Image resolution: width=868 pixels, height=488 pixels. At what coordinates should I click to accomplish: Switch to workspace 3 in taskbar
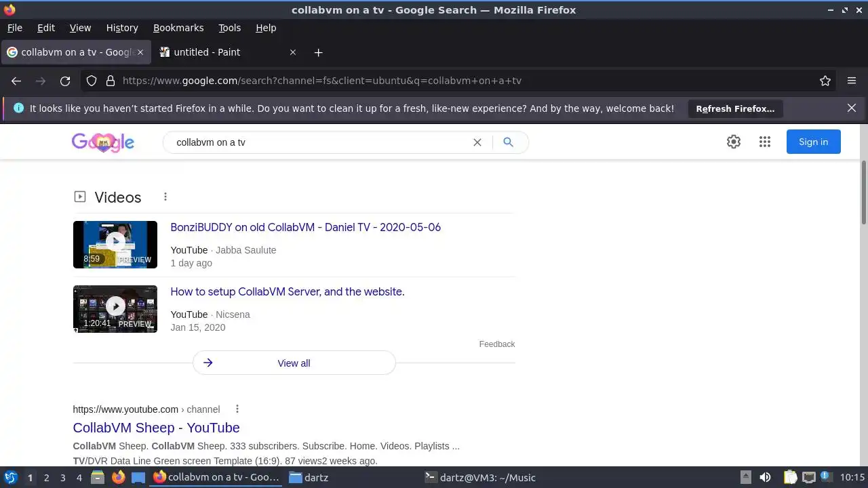pos(62,478)
